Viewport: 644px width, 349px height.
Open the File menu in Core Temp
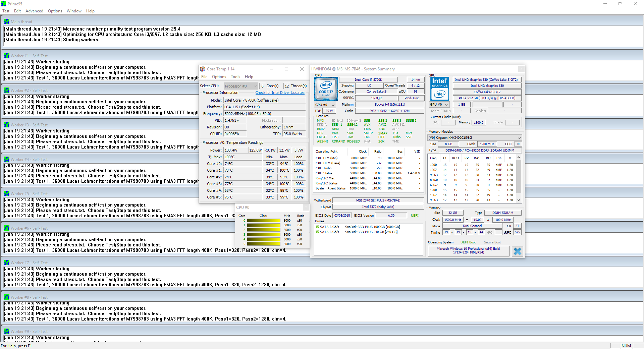pos(204,77)
